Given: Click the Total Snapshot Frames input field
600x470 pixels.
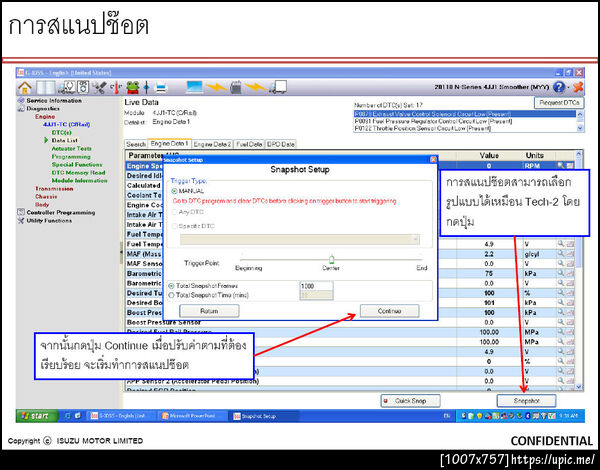Looking at the screenshot, I should pyautogui.click(x=316, y=286).
